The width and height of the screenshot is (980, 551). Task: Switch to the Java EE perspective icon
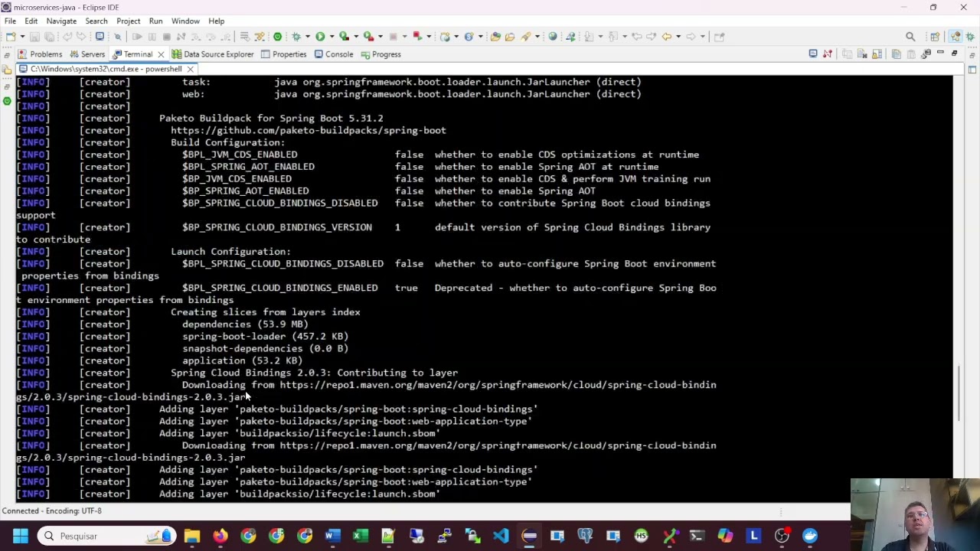pyautogui.click(x=955, y=36)
